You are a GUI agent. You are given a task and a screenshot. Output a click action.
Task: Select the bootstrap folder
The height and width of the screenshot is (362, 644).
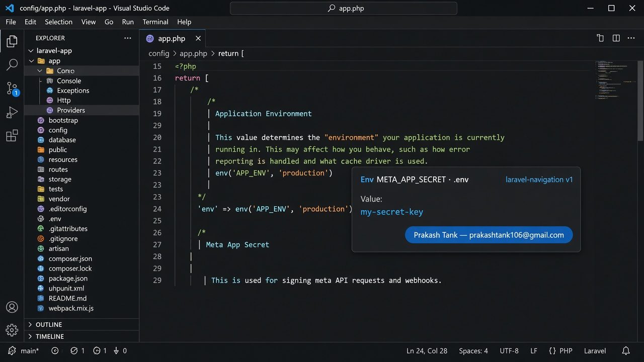(63, 120)
